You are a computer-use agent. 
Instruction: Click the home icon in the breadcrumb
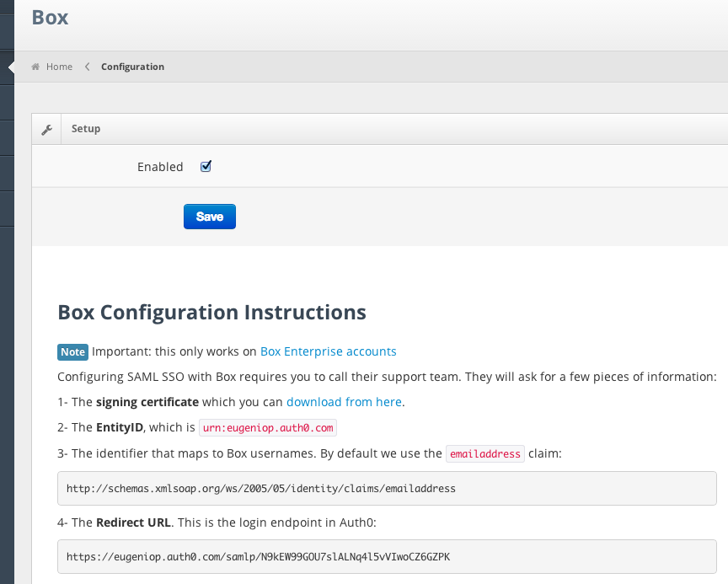36,67
